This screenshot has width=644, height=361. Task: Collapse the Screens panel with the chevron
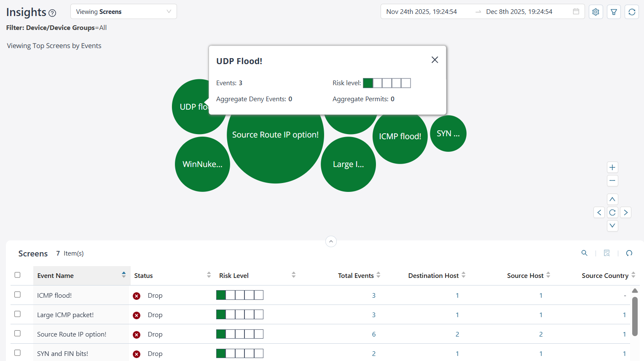point(331,241)
